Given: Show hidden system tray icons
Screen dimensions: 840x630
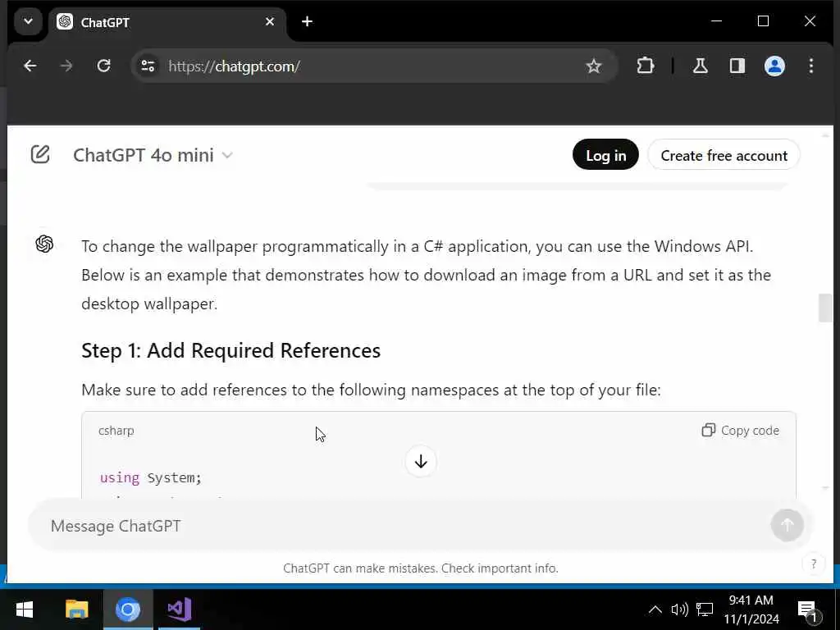Looking at the screenshot, I should tap(655, 609).
